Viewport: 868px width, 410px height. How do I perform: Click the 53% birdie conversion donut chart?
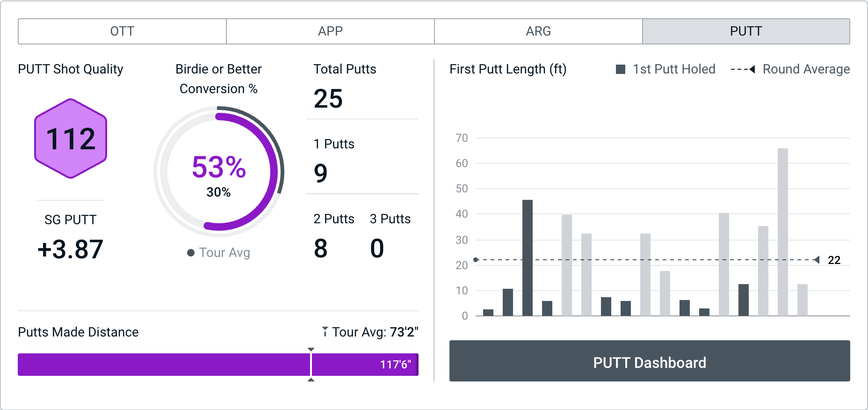click(x=219, y=171)
